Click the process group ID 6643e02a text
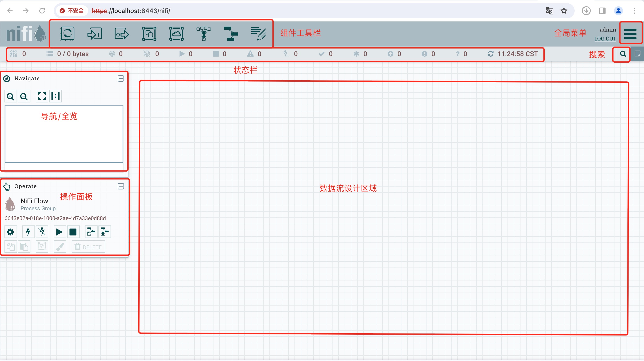644x361 pixels. 55,218
